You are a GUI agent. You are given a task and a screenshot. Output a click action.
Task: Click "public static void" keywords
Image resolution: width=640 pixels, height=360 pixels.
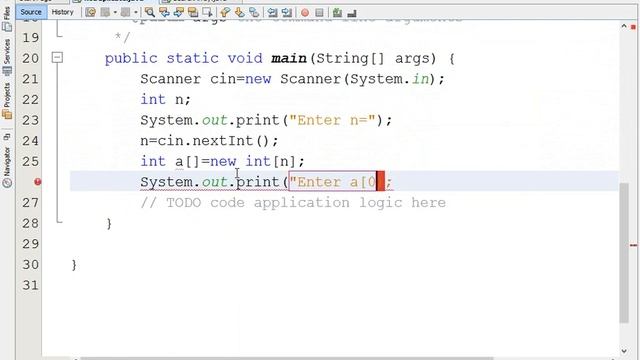pos(183,58)
